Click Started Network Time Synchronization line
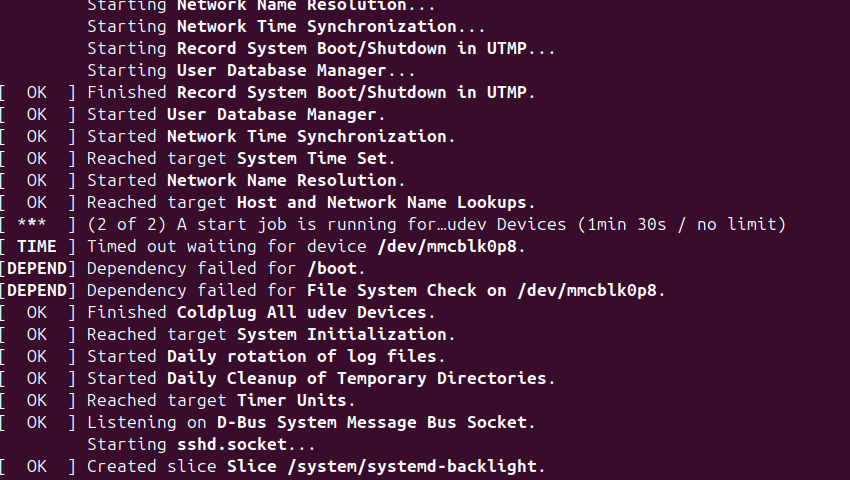Viewport: 850px width, 480px height. tap(271, 136)
